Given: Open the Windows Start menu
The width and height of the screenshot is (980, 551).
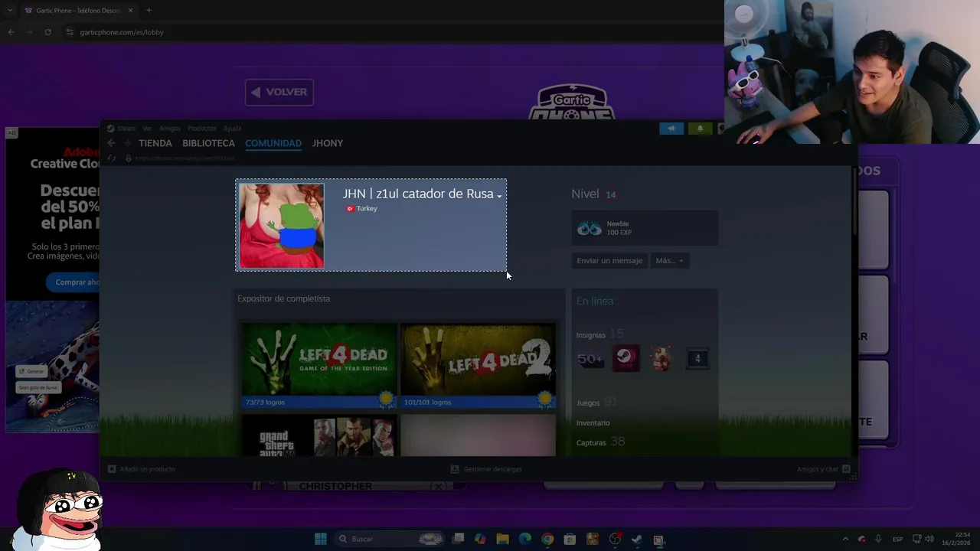Looking at the screenshot, I should pos(321,539).
